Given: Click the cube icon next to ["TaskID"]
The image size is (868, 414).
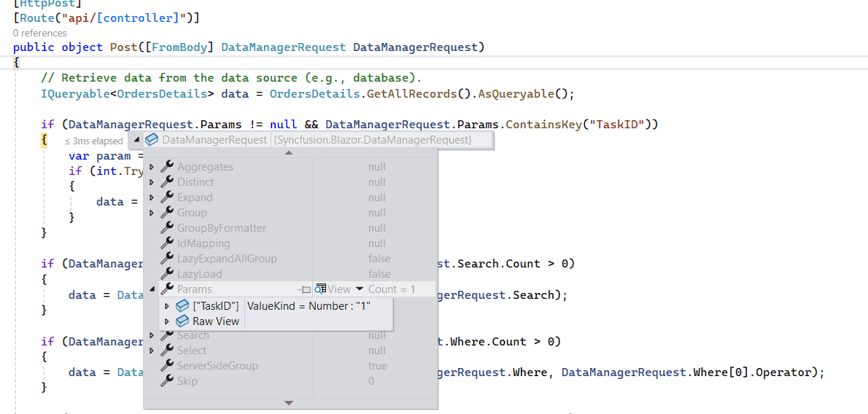Looking at the screenshot, I should coord(182,306).
